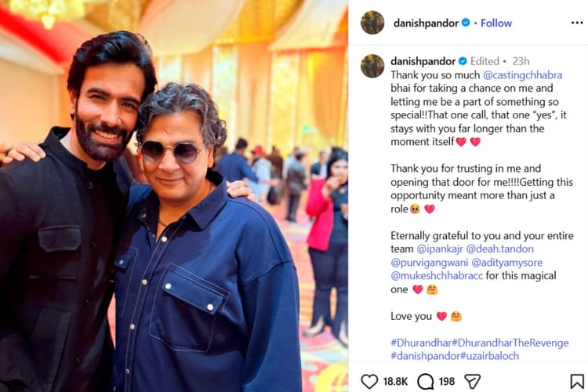The height and width of the screenshot is (392, 588).
Task: Follow danishpandor account
Action: (496, 24)
